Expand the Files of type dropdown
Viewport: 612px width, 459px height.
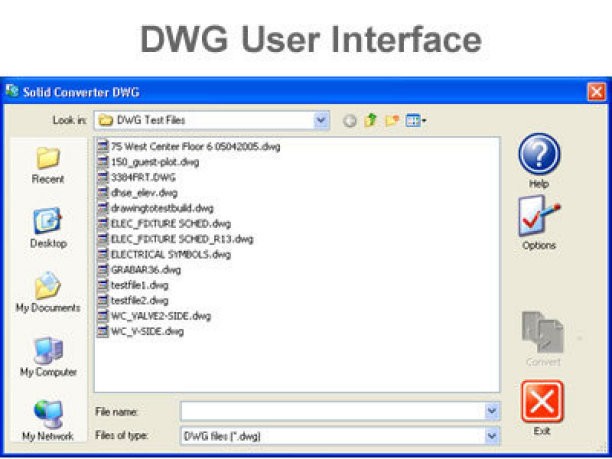(492, 435)
